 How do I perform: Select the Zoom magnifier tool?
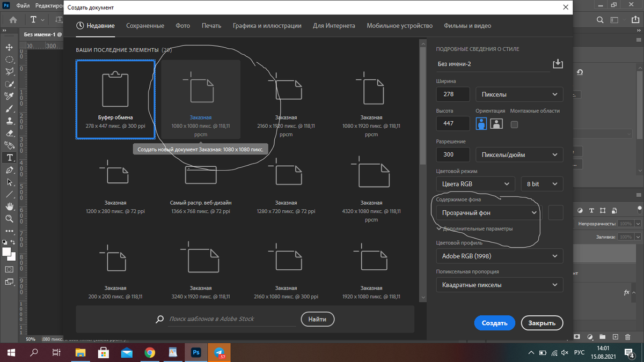[9, 219]
